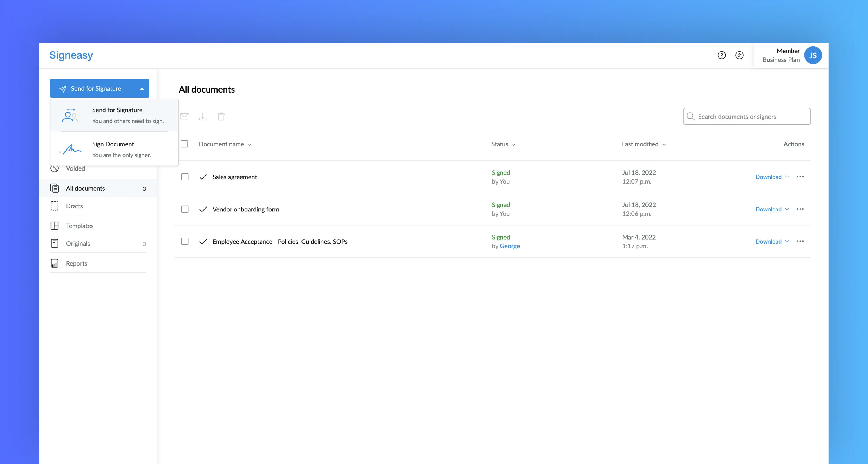Click the help question mark icon

point(721,55)
